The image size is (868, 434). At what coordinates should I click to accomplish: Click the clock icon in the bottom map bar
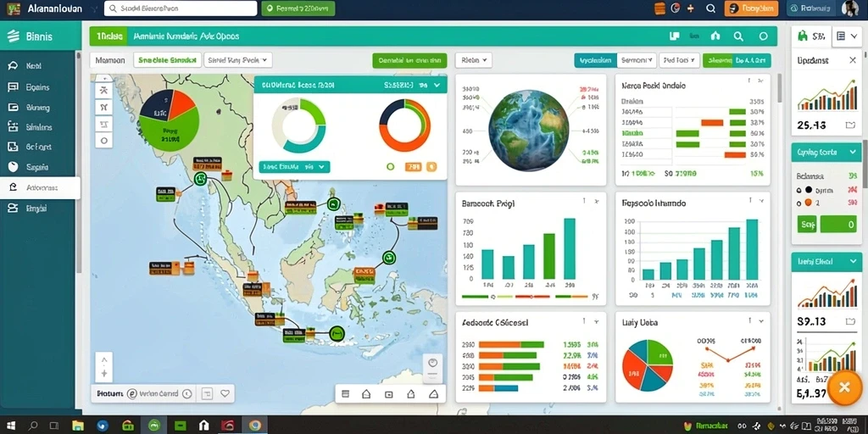[186, 393]
